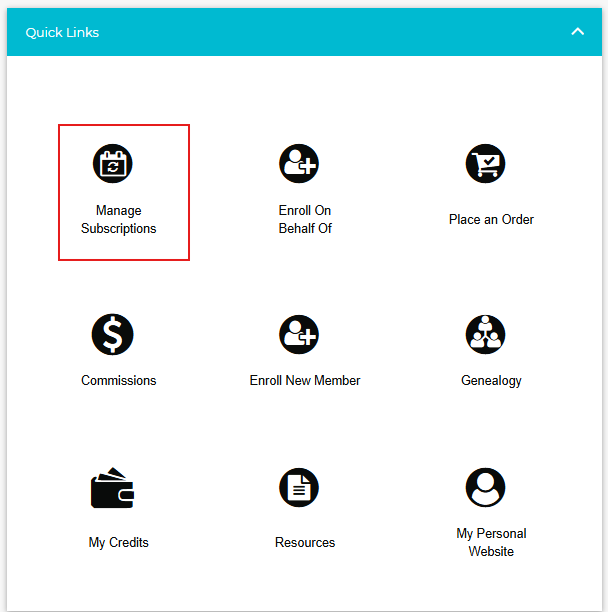Open the Resources text link
Viewport: 608px width, 612px height.
click(305, 542)
